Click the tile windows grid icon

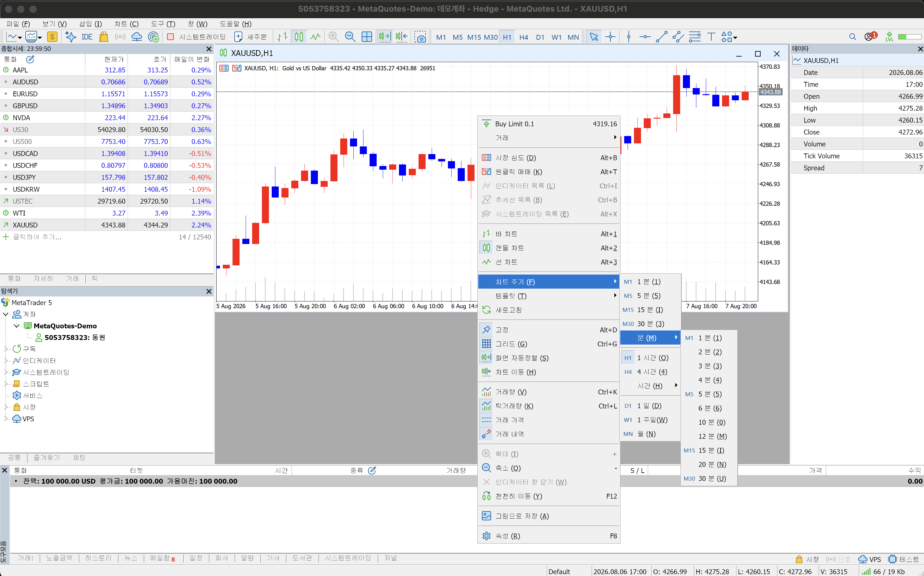click(367, 37)
